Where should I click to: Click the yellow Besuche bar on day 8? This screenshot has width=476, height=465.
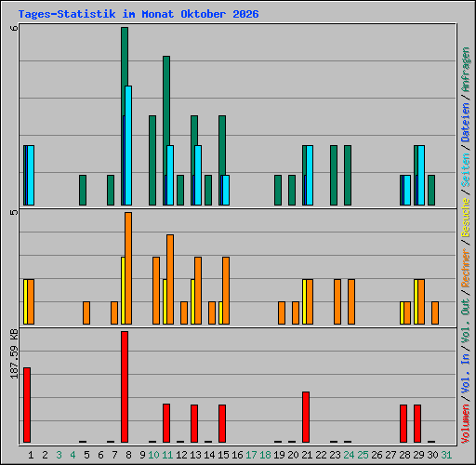(x=123, y=290)
